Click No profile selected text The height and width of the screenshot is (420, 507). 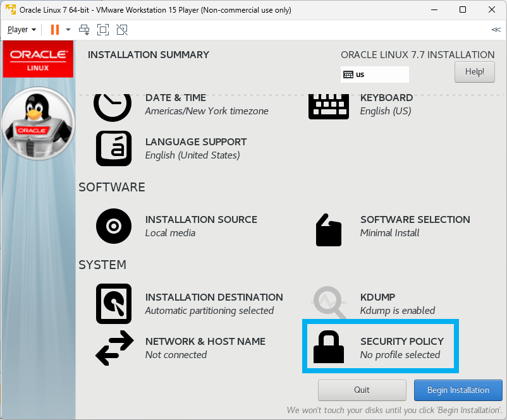pos(400,355)
